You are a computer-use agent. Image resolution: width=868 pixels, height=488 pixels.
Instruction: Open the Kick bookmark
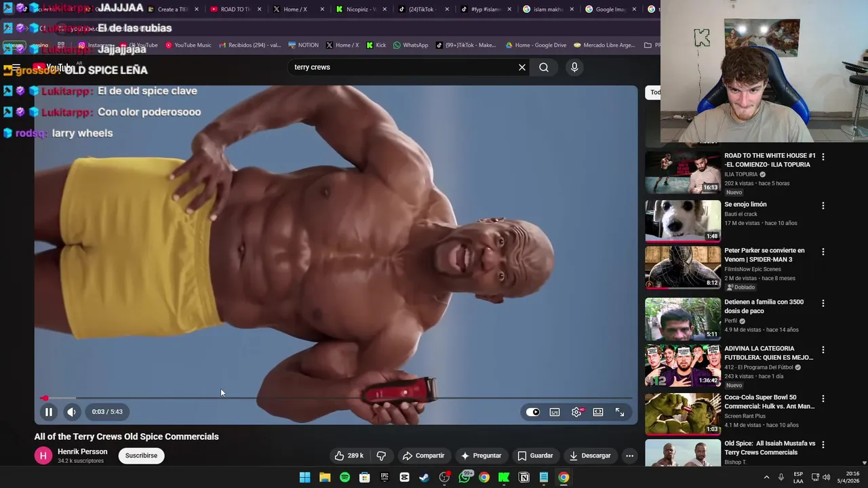(376, 45)
